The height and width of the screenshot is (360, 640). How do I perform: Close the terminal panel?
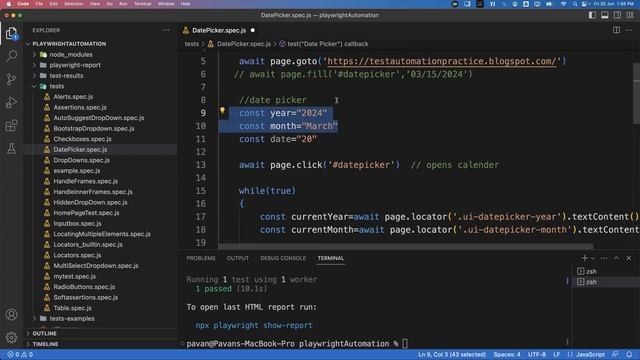(629, 258)
